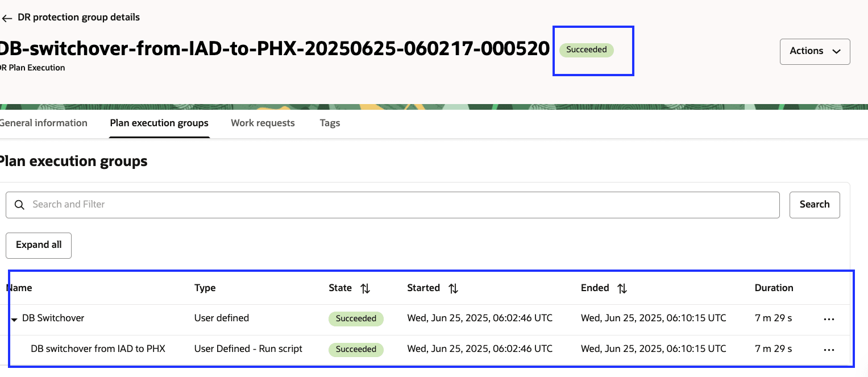This screenshot has width=868, height=377.
Task: Collapse the DB Switchover group row
Action: (x=14, y=319)
